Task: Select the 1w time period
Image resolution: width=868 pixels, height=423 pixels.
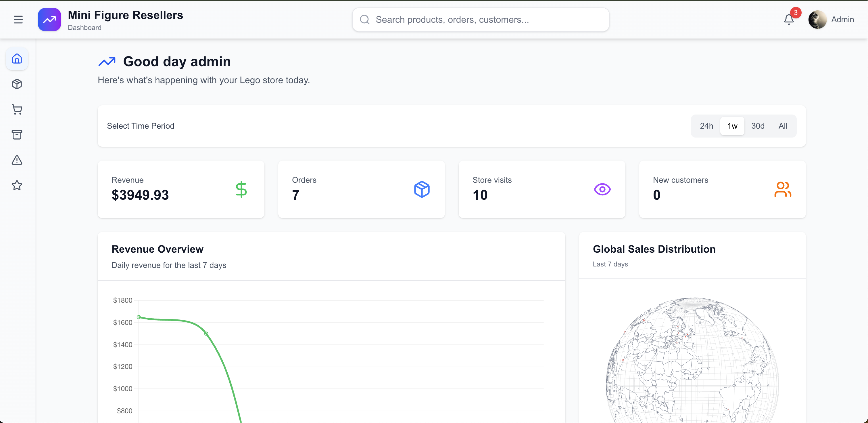Action: click(732, 126)
